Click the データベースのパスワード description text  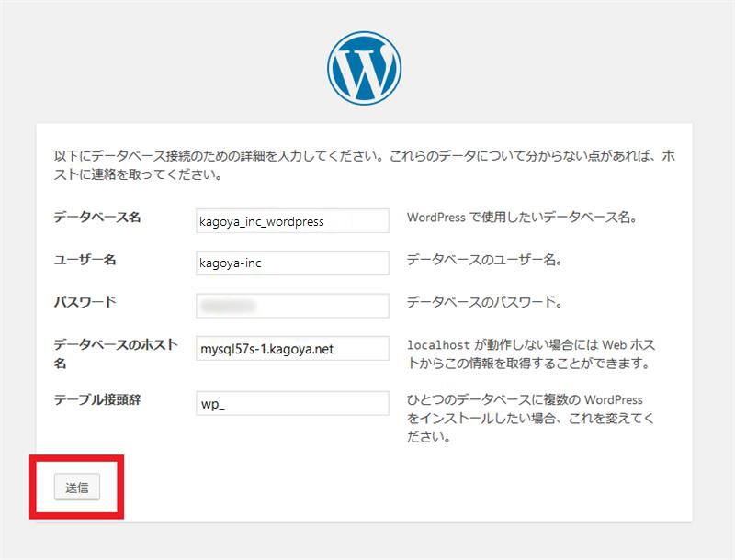[484, 303]
